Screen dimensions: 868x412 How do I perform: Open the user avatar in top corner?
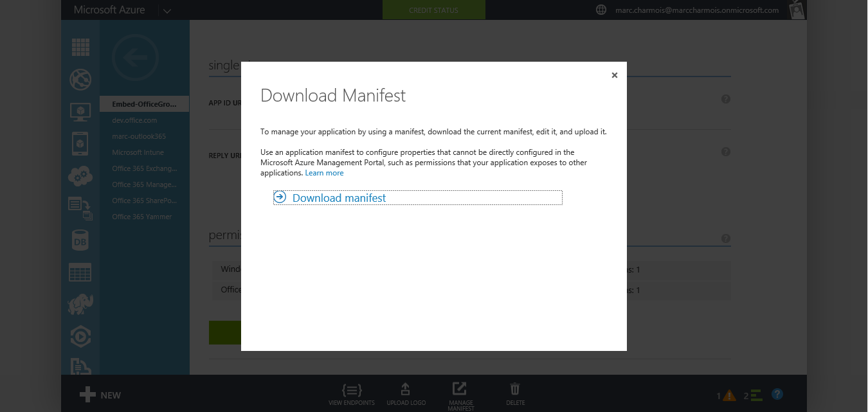(797, 10)
